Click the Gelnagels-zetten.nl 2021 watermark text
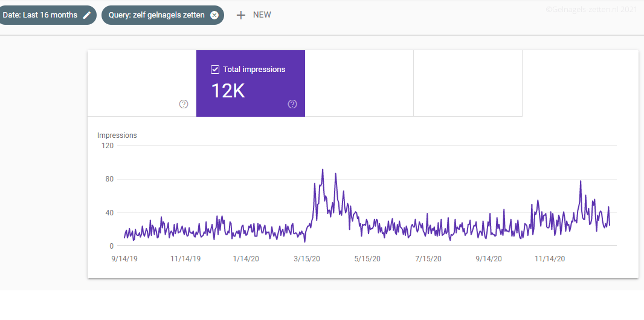Image resolution: width=644 pixels, height=320 pixels. [x=591, y=10]
